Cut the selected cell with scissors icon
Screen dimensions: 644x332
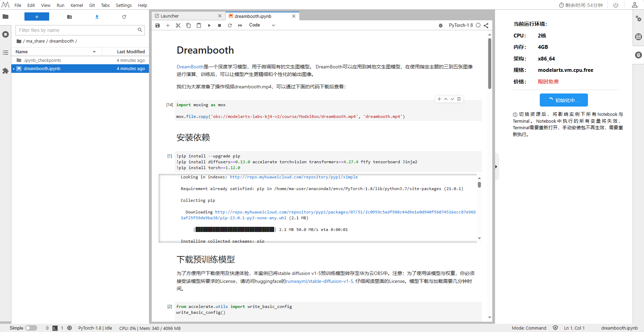pos(178,25)
